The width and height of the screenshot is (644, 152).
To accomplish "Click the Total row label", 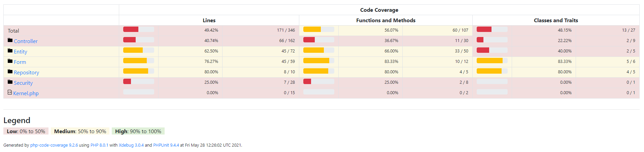I will point(13,31).
